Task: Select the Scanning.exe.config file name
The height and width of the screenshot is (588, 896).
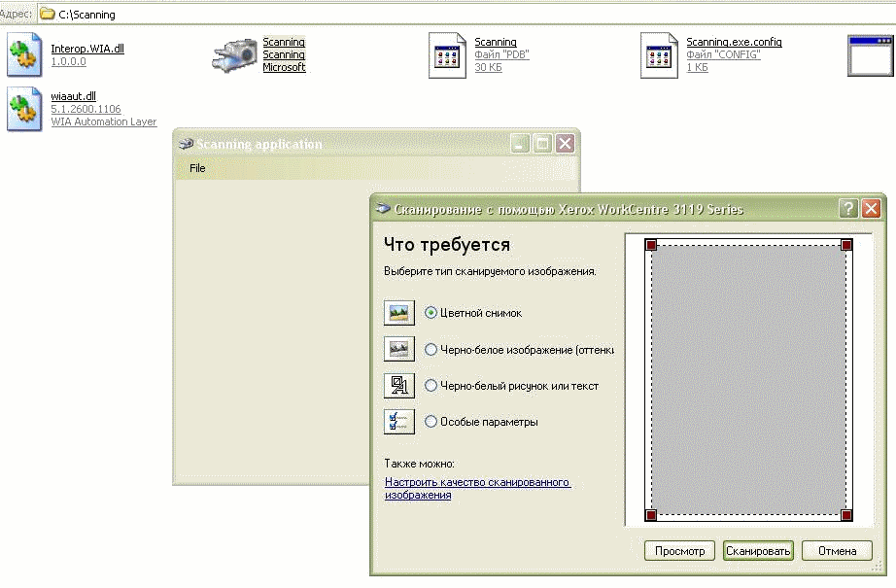Action: pyautogui.click(x=734, y=42)
